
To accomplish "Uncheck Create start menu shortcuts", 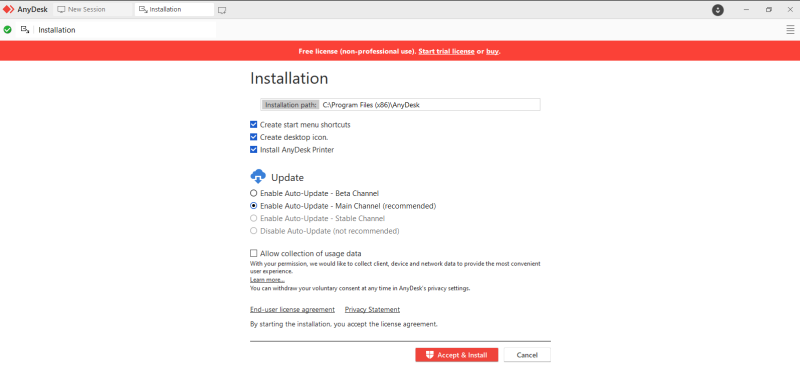I will 254,124.
